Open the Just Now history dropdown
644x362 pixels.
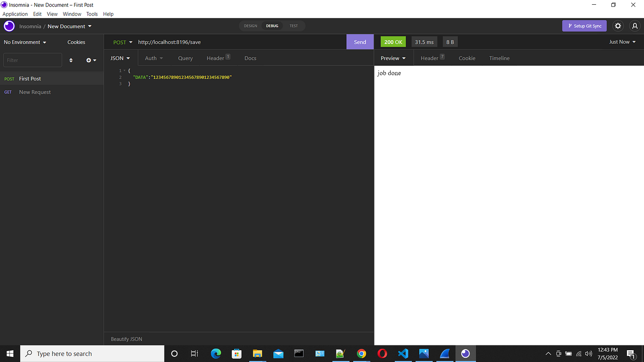click(x=623, y=42)
